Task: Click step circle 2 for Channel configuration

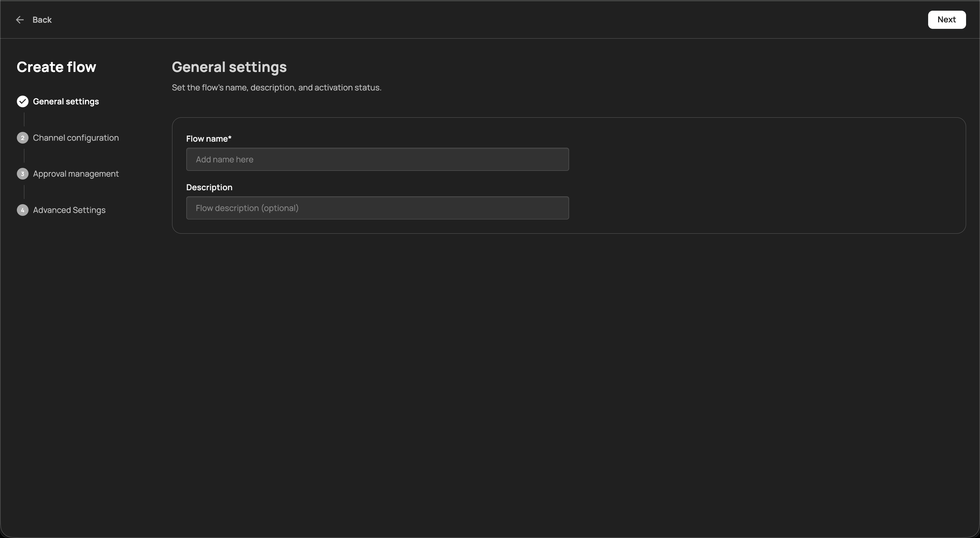Action: point(22,137)
